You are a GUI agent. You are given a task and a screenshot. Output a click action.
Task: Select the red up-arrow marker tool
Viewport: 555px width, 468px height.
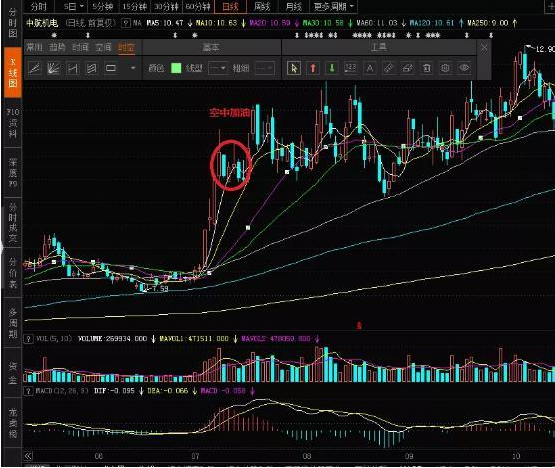(x=313, y=68)
